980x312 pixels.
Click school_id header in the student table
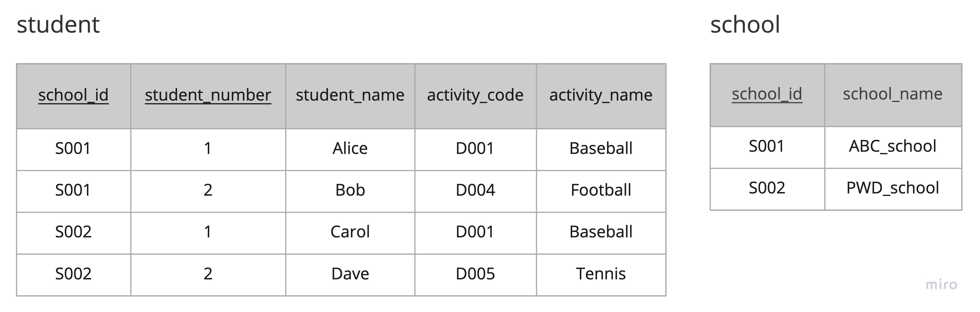click(x=73, y=95)
